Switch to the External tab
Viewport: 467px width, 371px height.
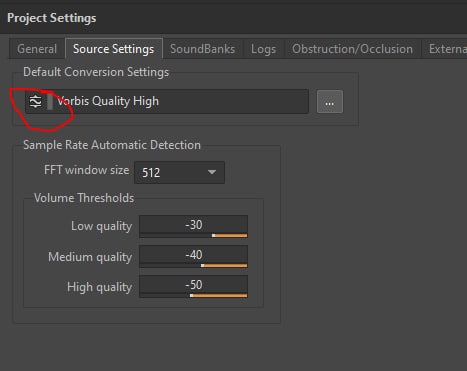click(x=445, y=49)
